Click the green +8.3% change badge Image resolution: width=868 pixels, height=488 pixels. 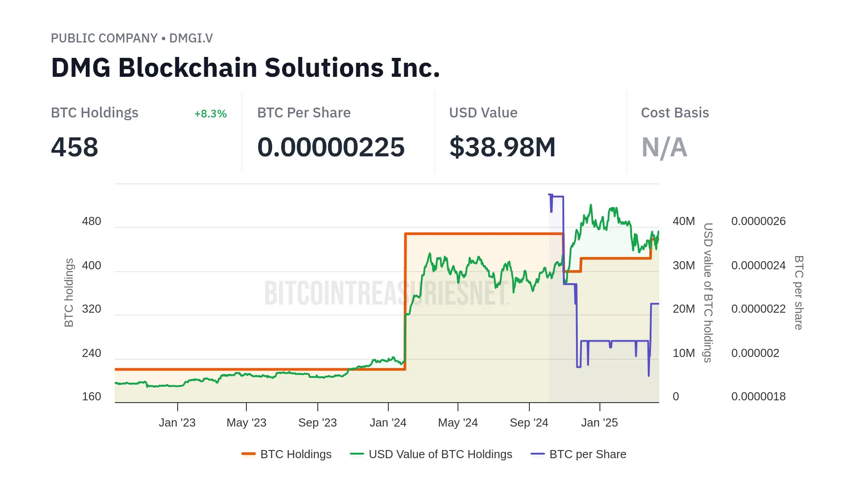210,114
